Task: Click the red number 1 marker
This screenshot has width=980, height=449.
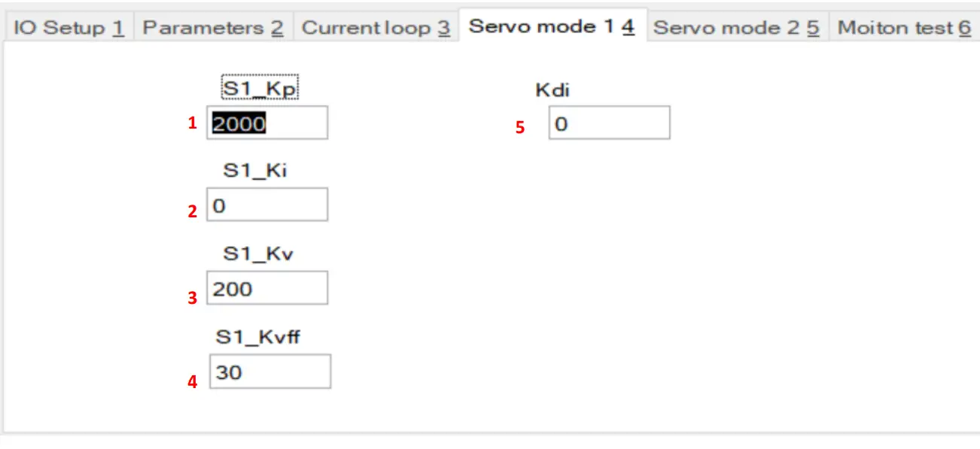Action: [x=193, y=123]
